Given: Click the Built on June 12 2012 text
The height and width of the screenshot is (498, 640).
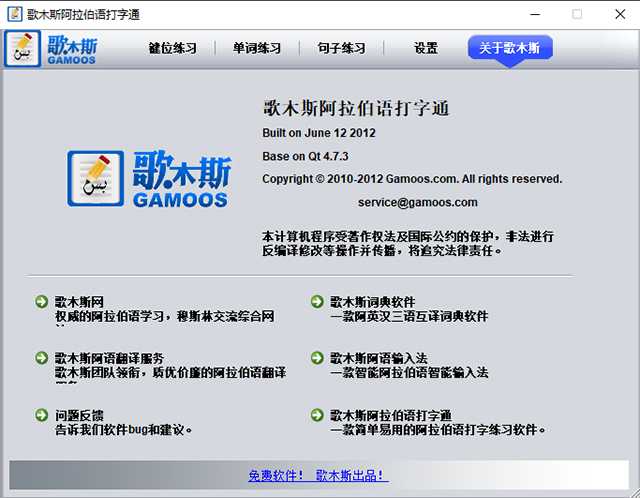Looking at the screenshot, I should coord(319,133).
